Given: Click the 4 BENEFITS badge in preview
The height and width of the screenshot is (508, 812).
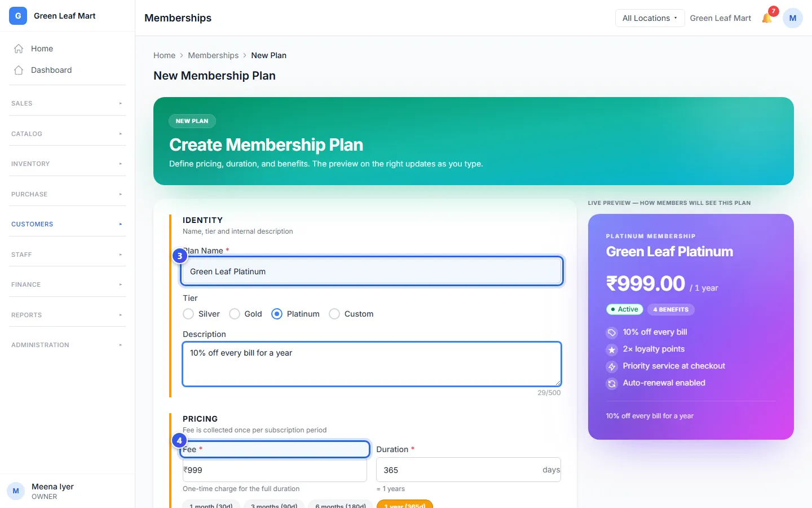Looking at the screenshot, I should (x=671, y=309).
